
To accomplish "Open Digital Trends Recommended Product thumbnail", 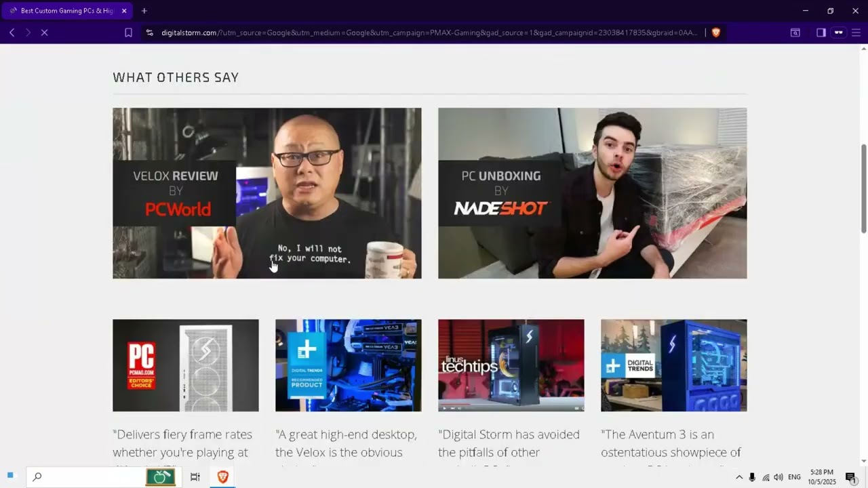I will pos(348,365).
